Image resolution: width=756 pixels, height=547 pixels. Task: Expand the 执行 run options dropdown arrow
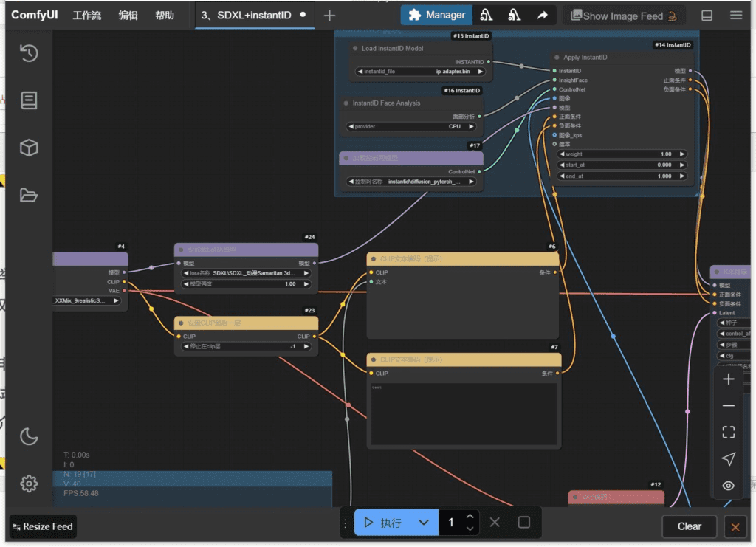click(x=423, y=523)
